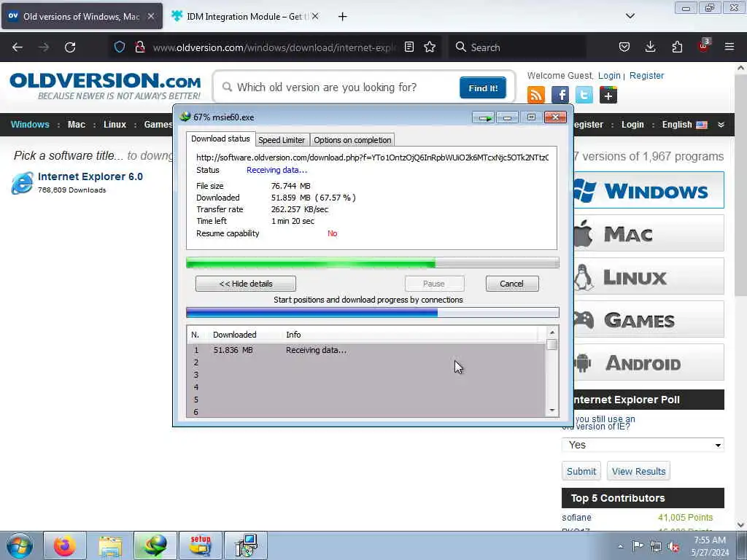This screenshot has height=560, width=747.
Task: Open the Linux menu in site navigation
Action: (x=115, y=125)
